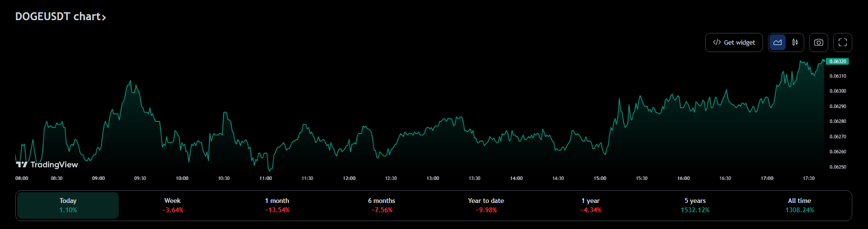Select the 5 years range
The width and height of the screenshot is (868, 229).
click(695, 205)
